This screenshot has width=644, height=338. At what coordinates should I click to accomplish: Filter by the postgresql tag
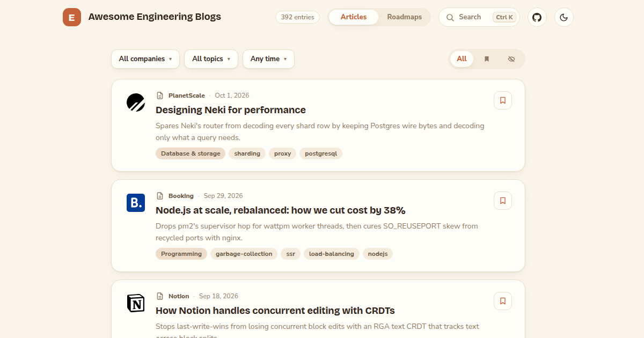pos(321,153)
